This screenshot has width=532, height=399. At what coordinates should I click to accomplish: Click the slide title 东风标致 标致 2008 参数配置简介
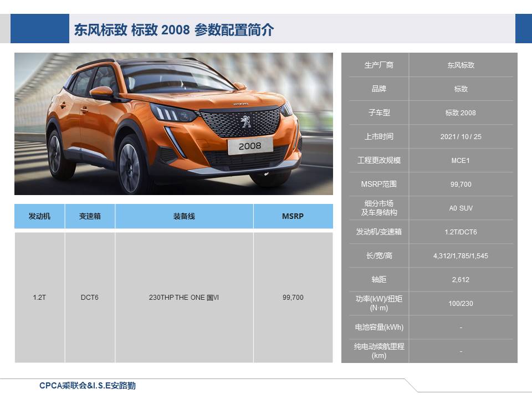point(173,30)
